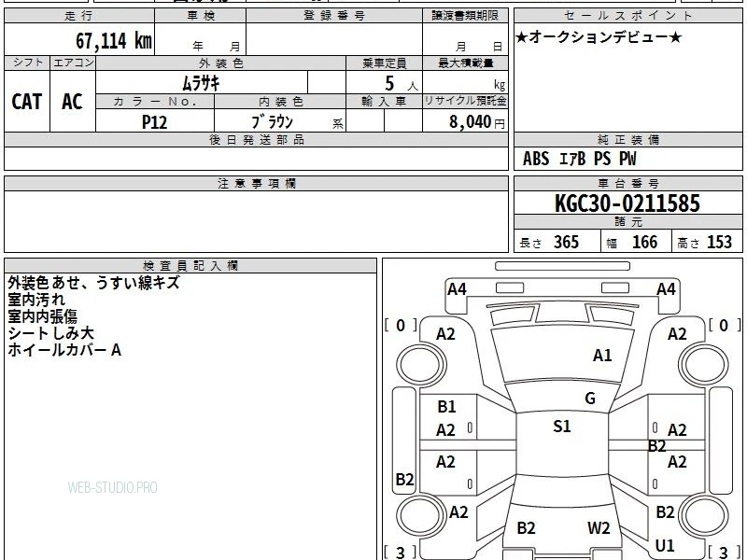Click the エアコン header cell

(73, 63)
